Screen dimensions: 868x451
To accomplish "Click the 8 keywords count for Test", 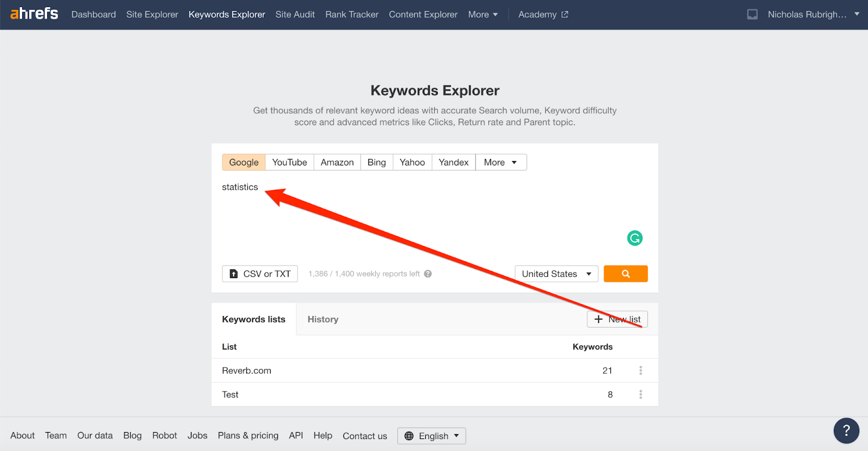I will (610, 395).
